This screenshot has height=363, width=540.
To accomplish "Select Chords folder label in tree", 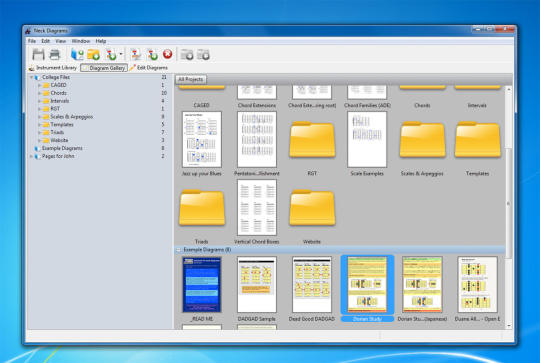I will click(59, 93).
